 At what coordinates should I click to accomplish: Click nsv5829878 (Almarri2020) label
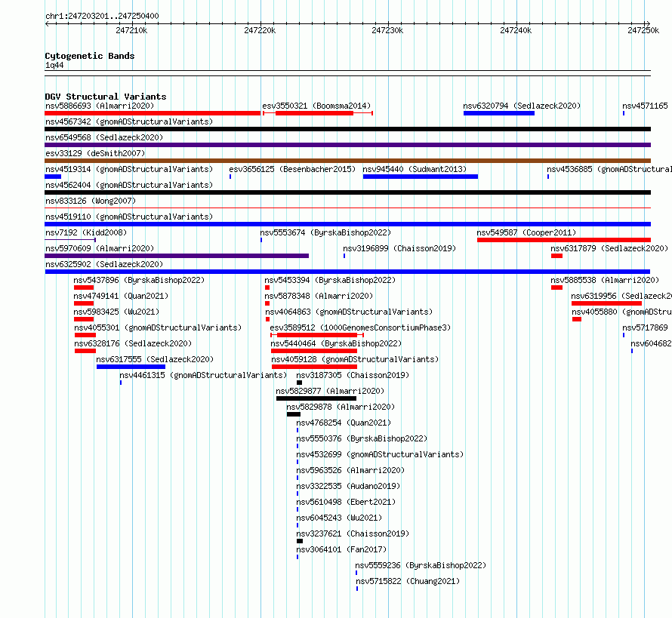point(341,407)
